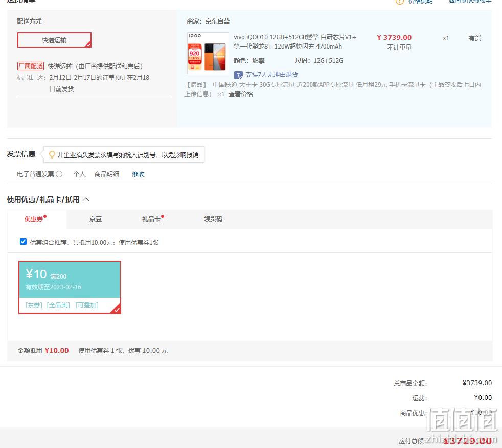Screen dimensions: 502x448
Task: Click the 尺码：12G+512G size attribute
Action: (319, 61)
